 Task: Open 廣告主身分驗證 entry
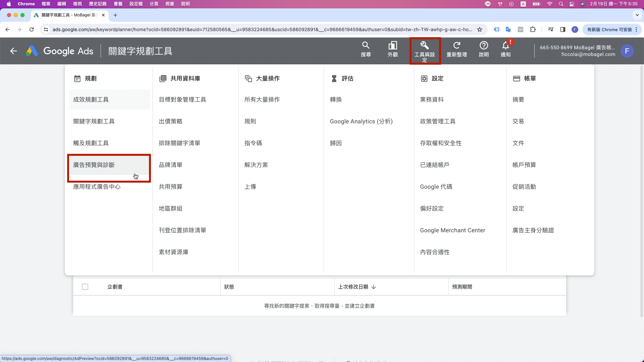[533, 230]
